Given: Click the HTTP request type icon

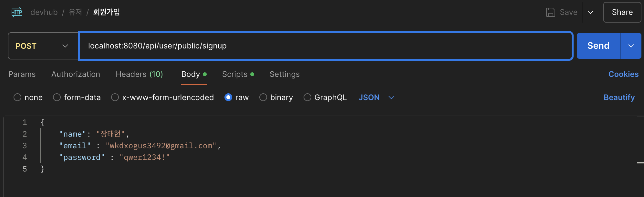Looking at the screenshot, I should coord(17,12).
